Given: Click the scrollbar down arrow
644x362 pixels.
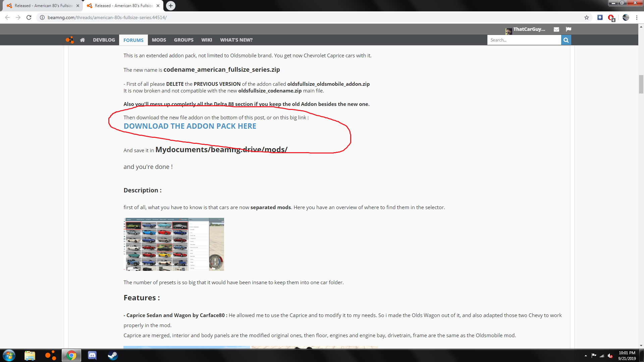Looking at the screenshot, I should tap(641, 346).
